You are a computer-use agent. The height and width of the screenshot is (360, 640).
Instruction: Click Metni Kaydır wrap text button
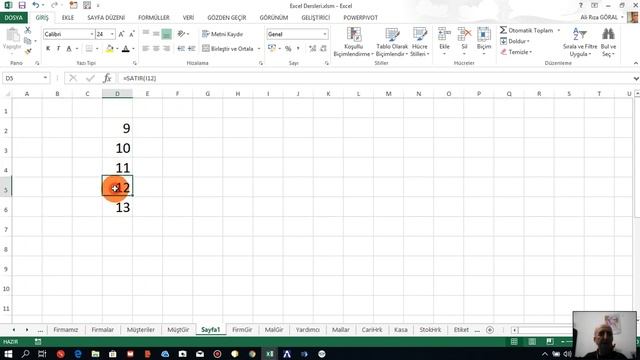[x=222, y=34]
